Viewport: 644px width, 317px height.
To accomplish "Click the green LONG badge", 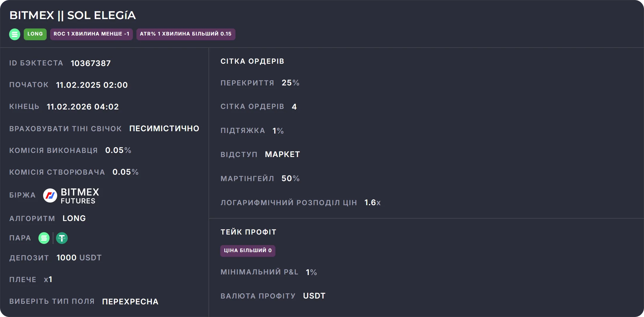I will pos(35,34).
